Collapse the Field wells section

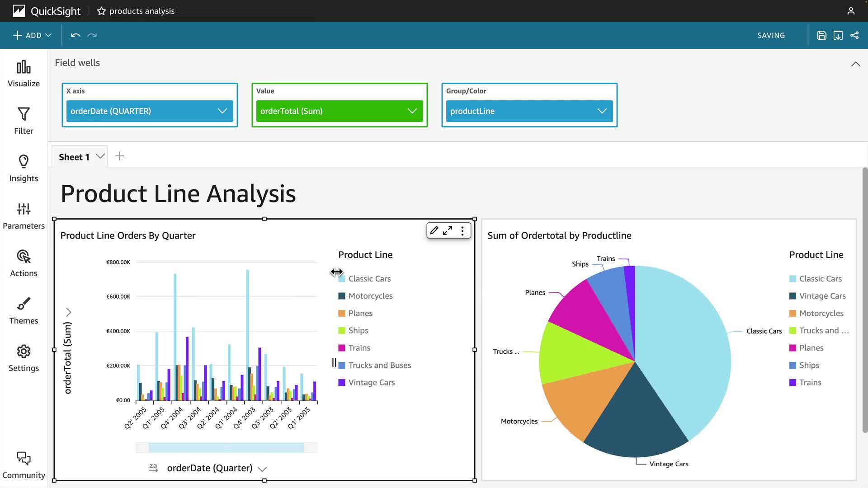(855, 64)
